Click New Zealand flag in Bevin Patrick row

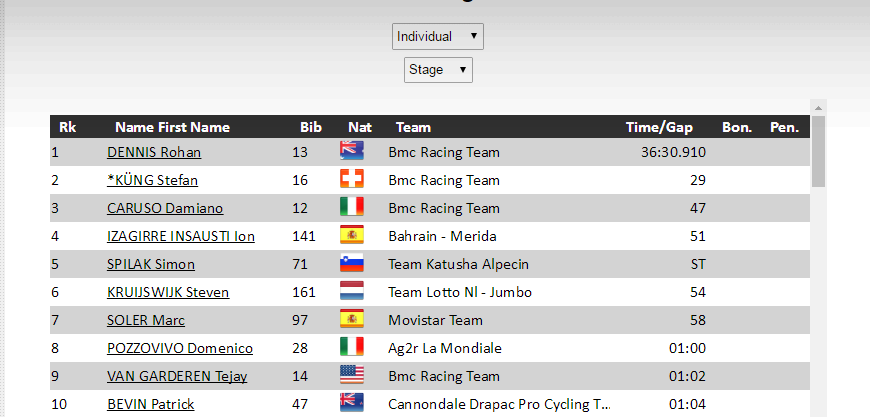[x=351, y=404]
